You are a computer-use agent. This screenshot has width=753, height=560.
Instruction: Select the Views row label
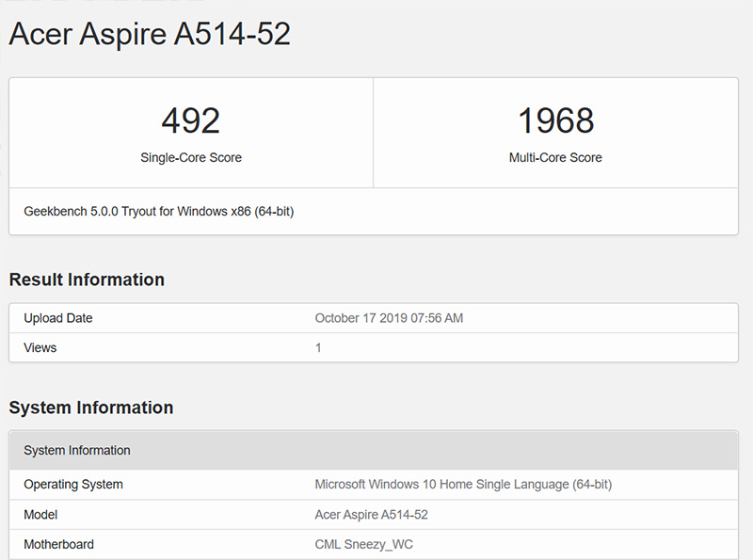tap(40, 347)
